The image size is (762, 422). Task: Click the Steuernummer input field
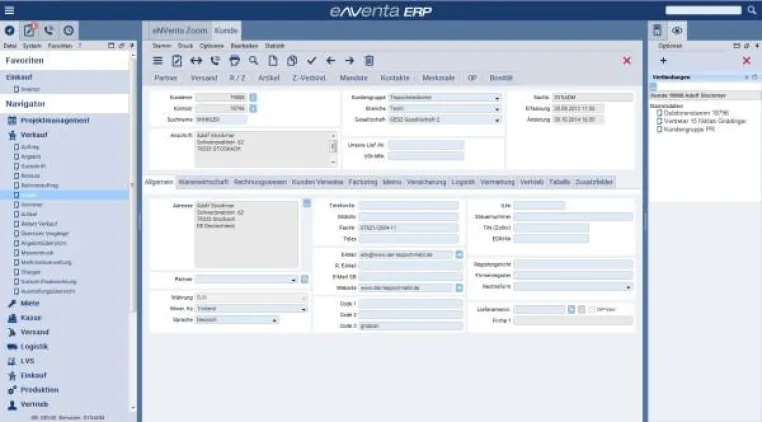coord(573,217)
